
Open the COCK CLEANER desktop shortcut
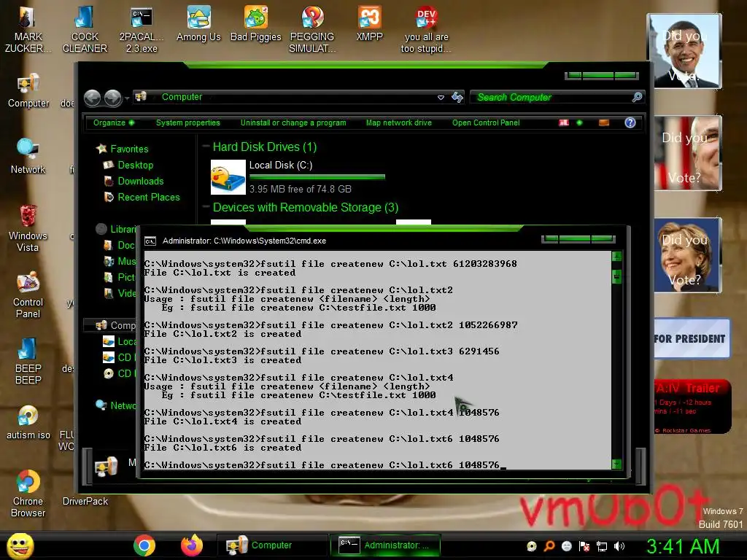(85, 28)
